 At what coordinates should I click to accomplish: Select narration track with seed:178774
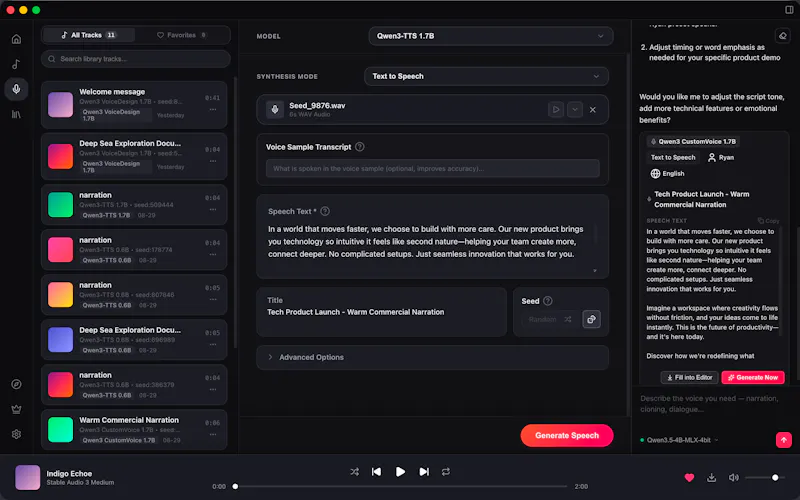(x=134, y=249)
